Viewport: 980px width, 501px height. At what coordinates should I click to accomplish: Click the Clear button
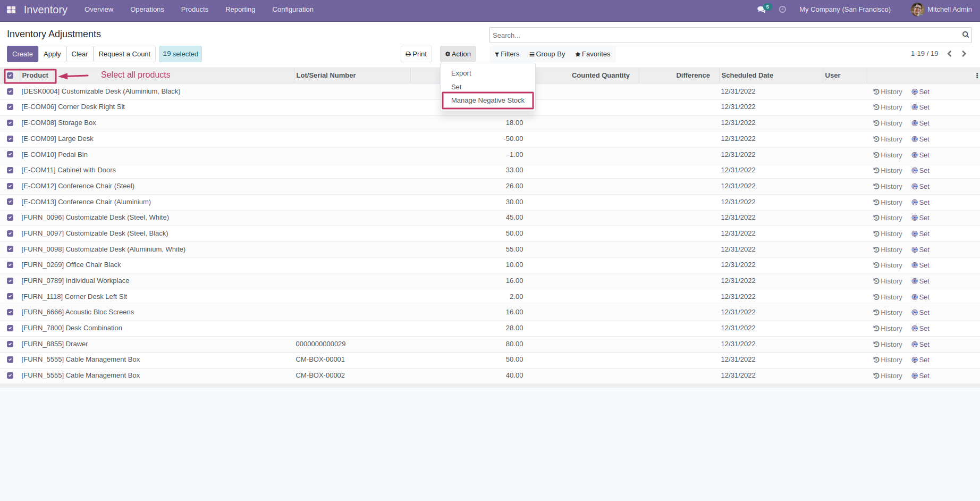tap(80, 54)
